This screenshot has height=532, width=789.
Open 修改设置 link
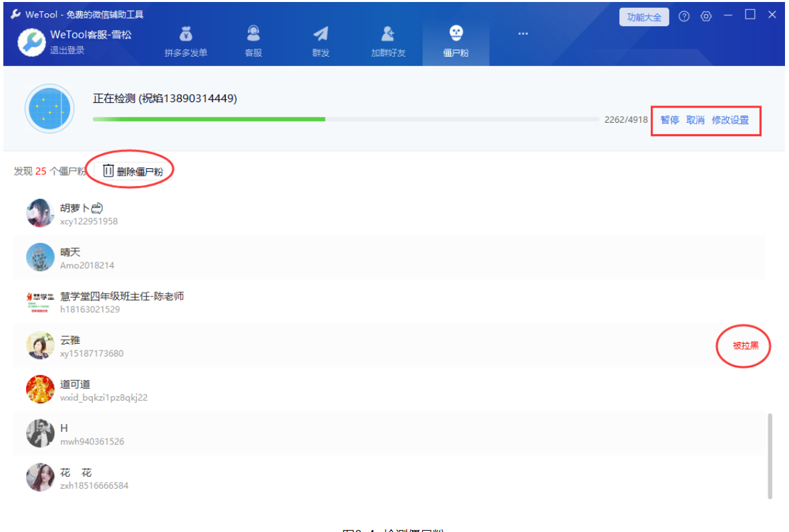click(730, 120)
